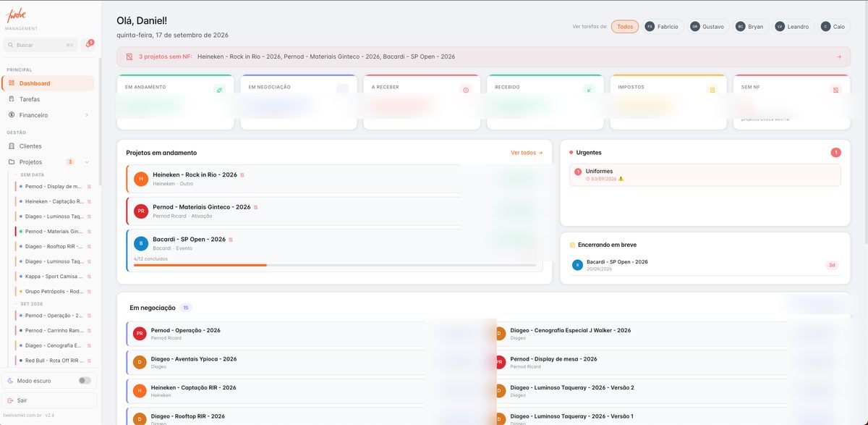The image size is (868, 425).
Task: Open Clientes in sidebar
Action: point(48,146)
